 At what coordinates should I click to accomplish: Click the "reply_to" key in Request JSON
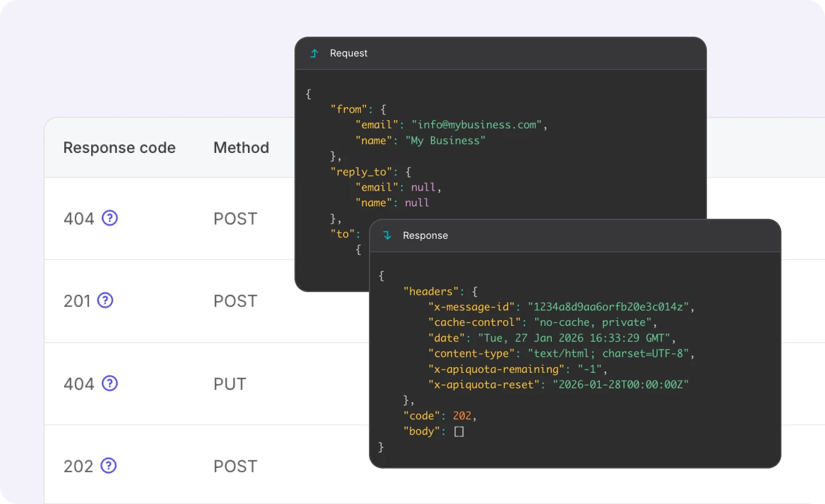point(362,172)
